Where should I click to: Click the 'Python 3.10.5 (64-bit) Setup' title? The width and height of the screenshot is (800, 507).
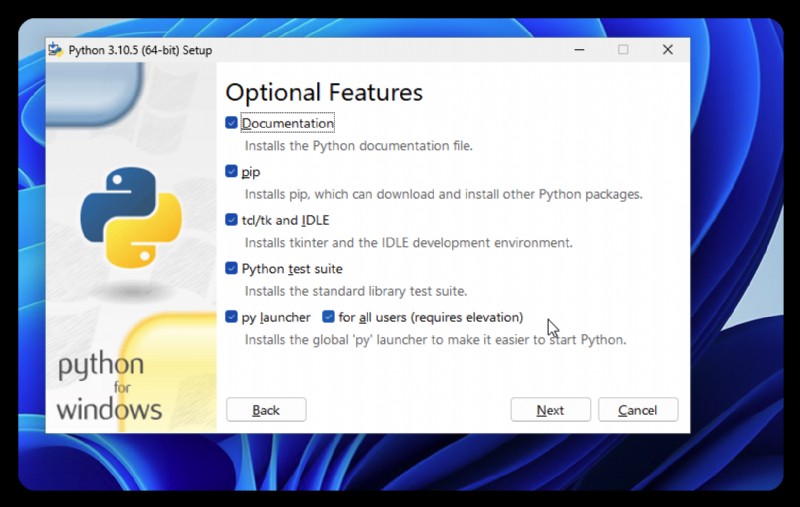(140, 50)
